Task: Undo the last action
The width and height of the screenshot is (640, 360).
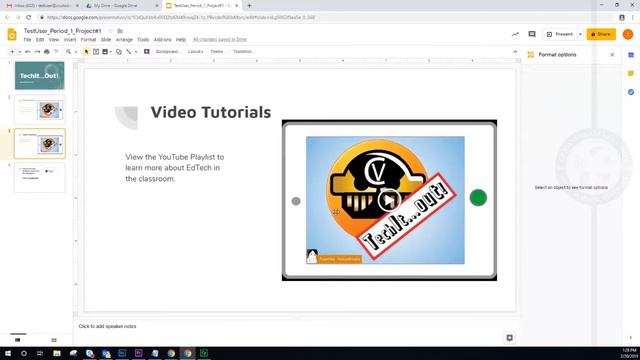Action: [28, 52]
